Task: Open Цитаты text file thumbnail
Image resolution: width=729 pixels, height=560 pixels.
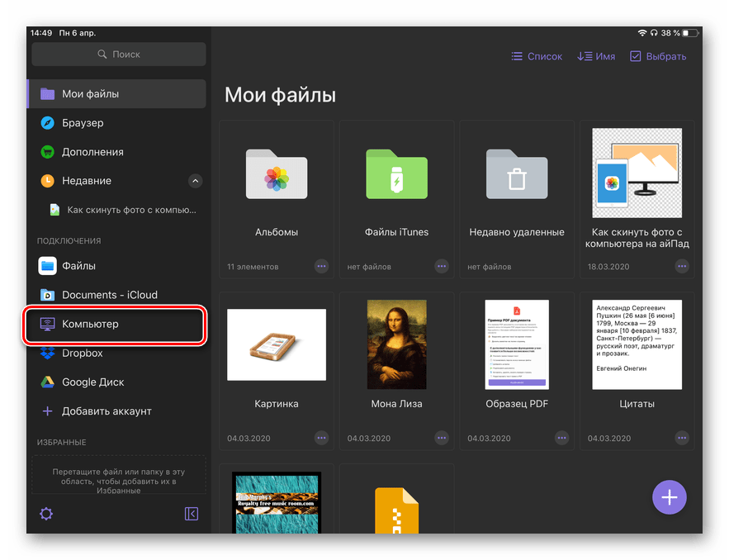Action: click(x=637, y=344)
